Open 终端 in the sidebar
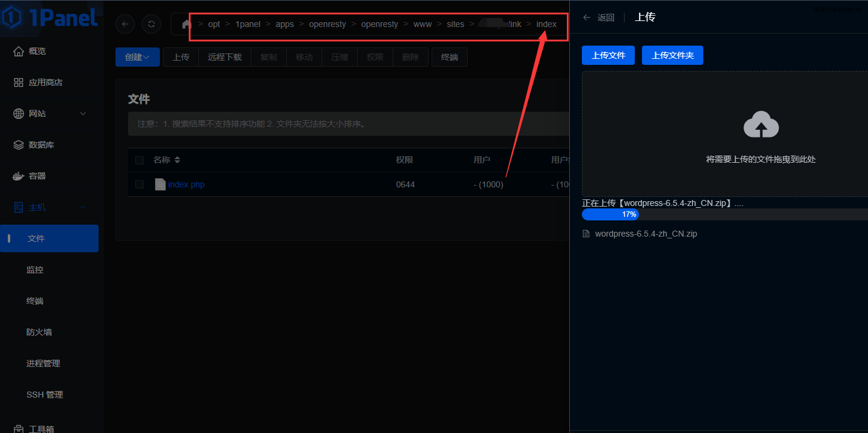Screen dimensions: 868x433 (x=35, y=301)
